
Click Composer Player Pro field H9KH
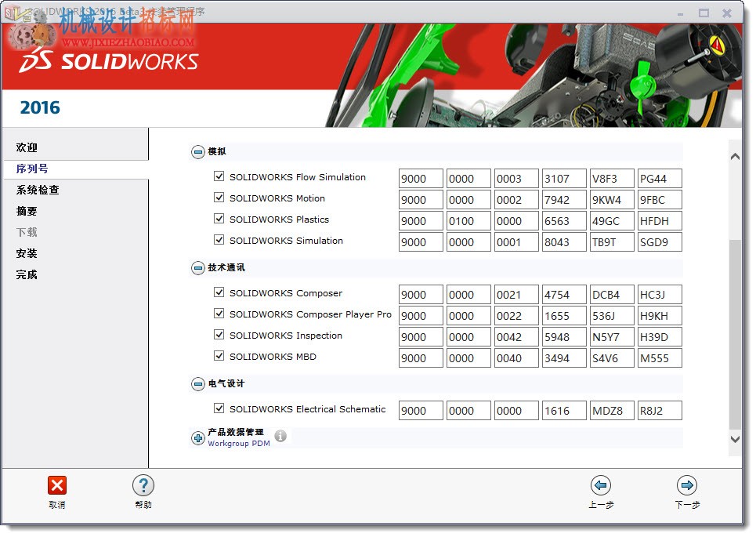point(660,316)
